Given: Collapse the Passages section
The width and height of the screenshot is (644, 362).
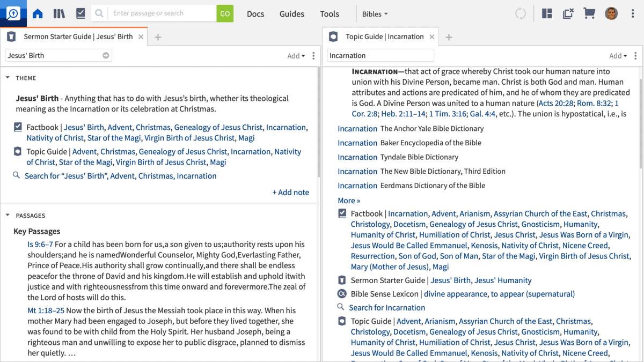Looking at the screenshot, I should pos(8,216).
